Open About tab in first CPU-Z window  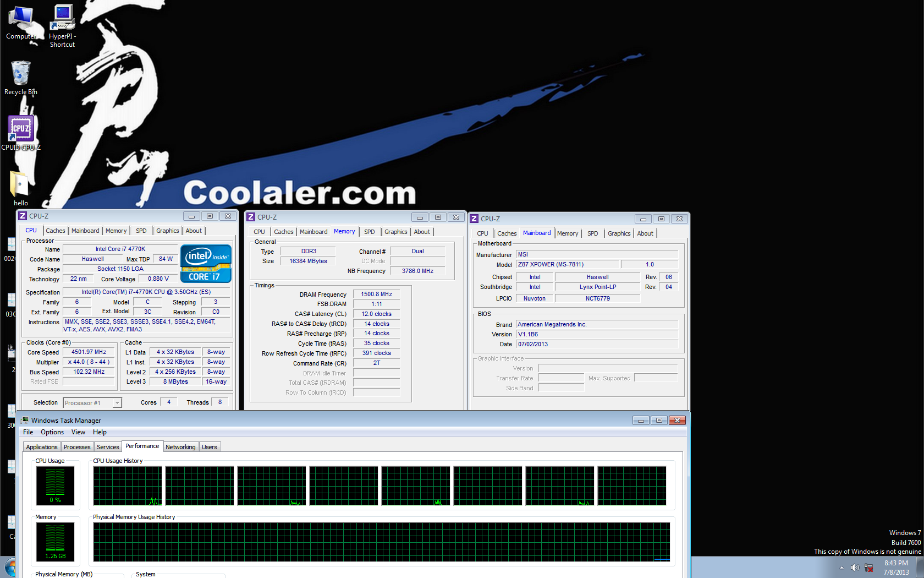[x=194, y=231]
